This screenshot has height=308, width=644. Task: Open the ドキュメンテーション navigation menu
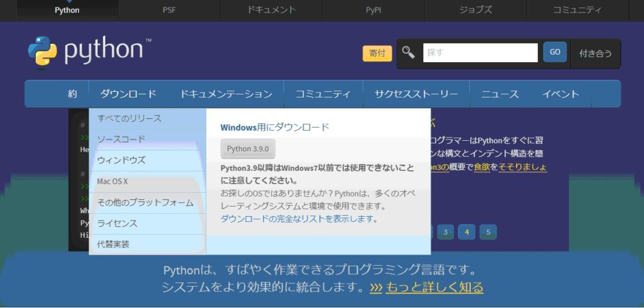(x=226, y=94)
